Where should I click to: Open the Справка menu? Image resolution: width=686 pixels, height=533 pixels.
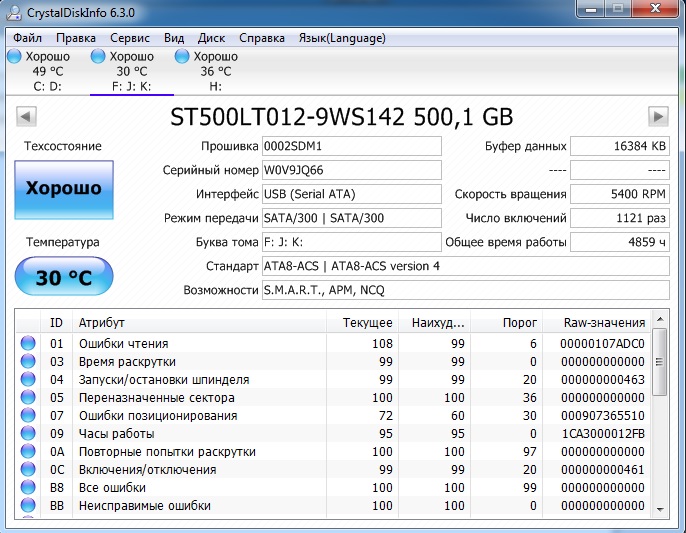coord(262,39)
